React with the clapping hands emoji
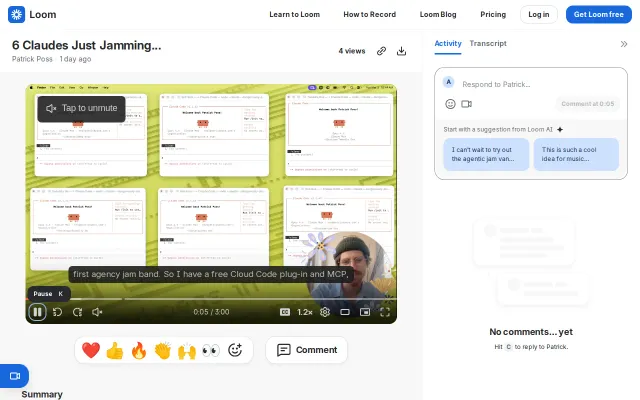Image resolution: width=640 pixels, height=400 pixels. point(163,350)
